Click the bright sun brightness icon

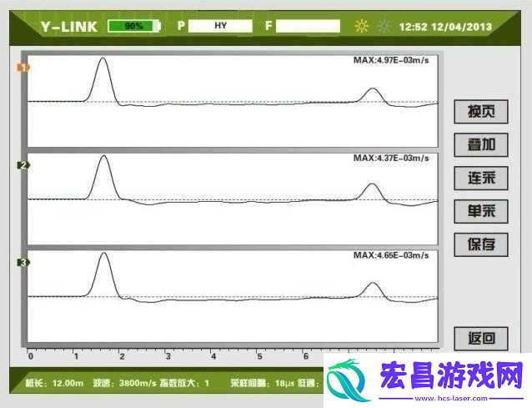tap(361, 26)
